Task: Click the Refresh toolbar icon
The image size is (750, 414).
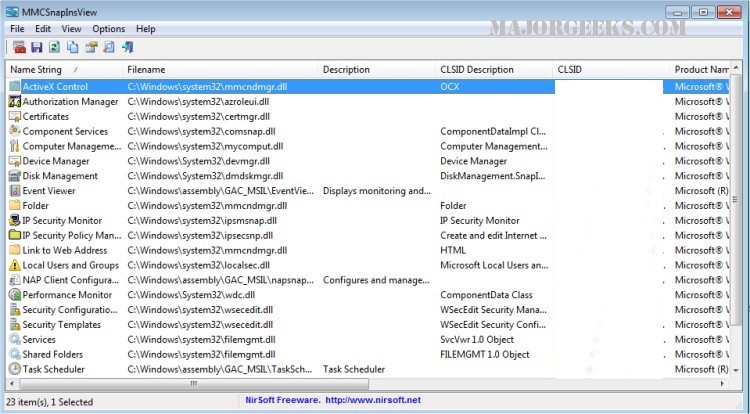Action: coord(55,47)
